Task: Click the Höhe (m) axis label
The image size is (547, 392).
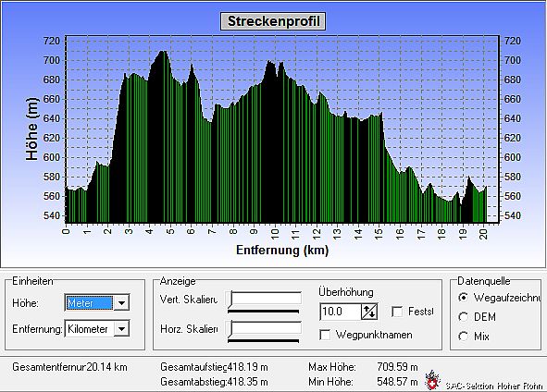Action: tap(31, 129)
